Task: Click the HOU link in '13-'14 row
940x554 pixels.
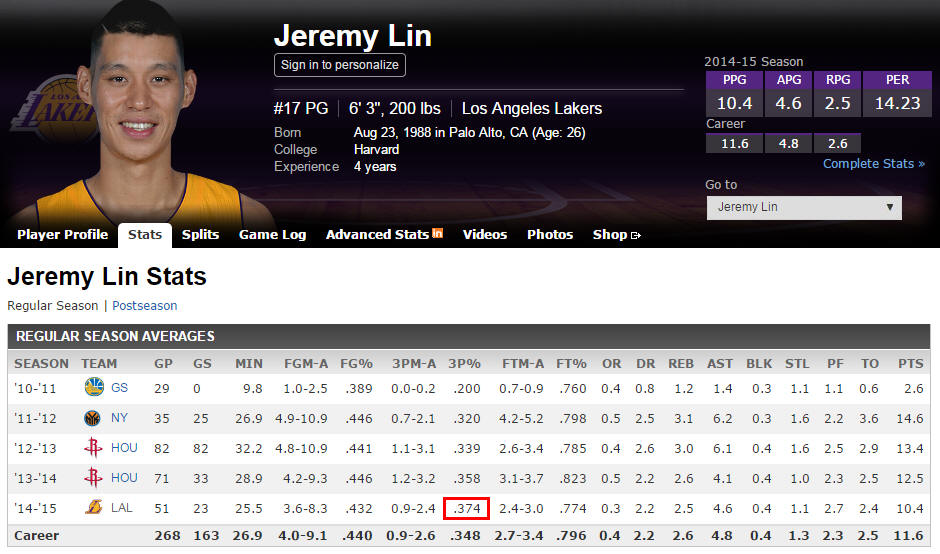Action: 124,478
